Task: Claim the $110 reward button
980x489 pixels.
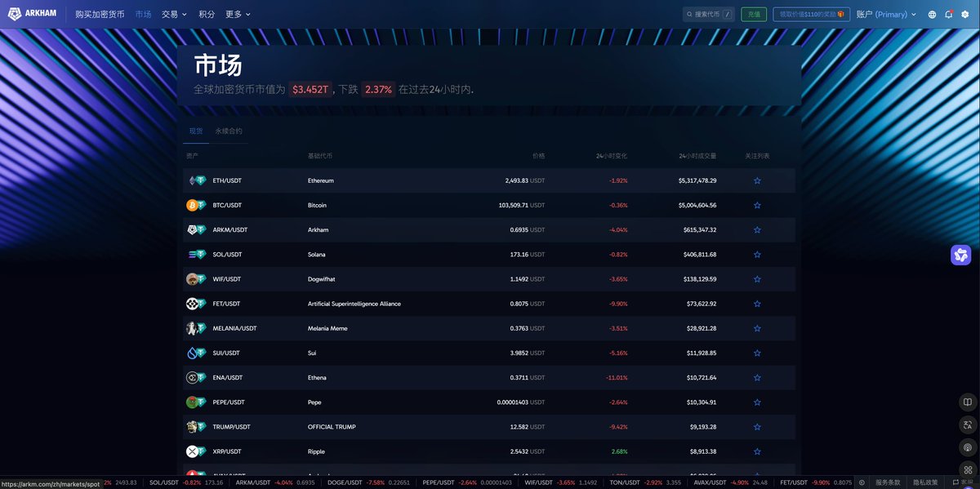Action: 812,15
